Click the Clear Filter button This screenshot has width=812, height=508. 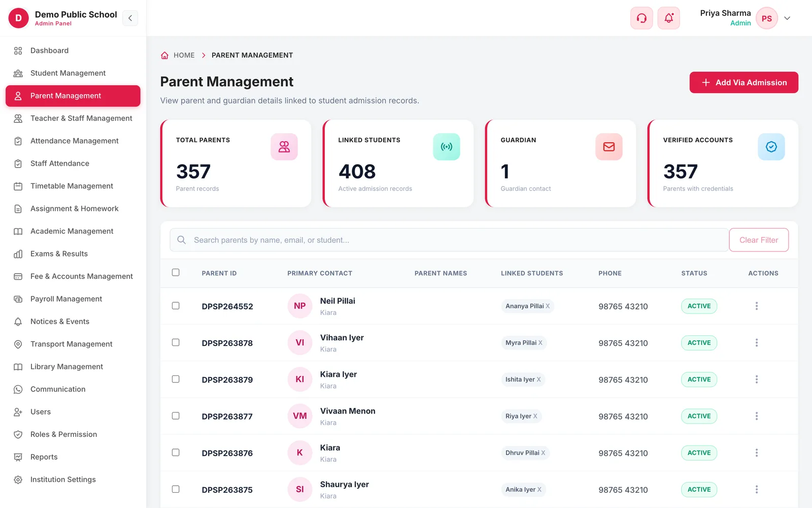759,240
